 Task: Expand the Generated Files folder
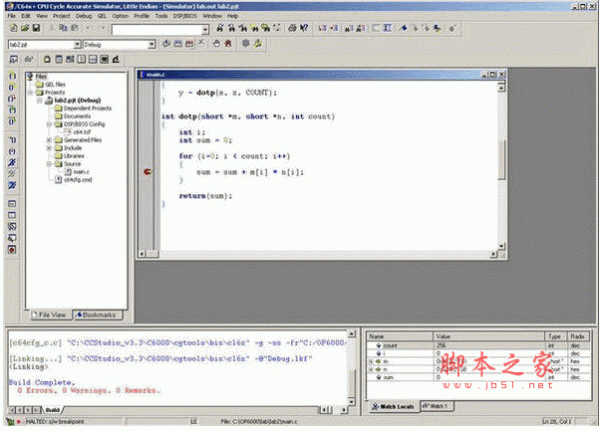click(46, 140)
